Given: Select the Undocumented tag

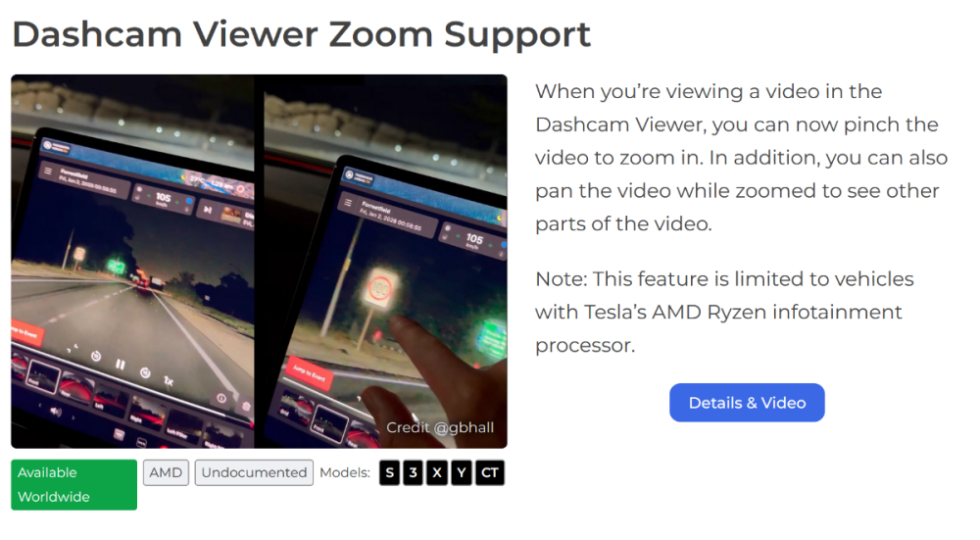Looking at the screenshot, I should click(254, 472).
